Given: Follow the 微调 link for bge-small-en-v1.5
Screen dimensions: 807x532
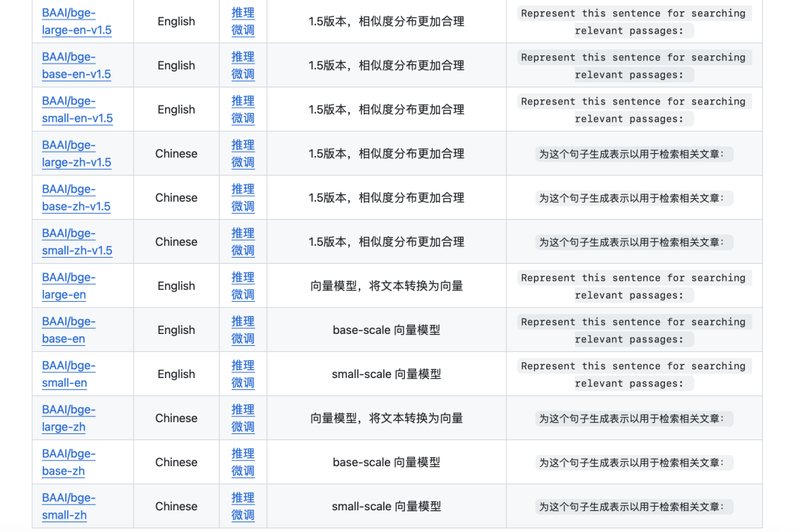Looking at the screenshot, I should (x=243, y=118).
